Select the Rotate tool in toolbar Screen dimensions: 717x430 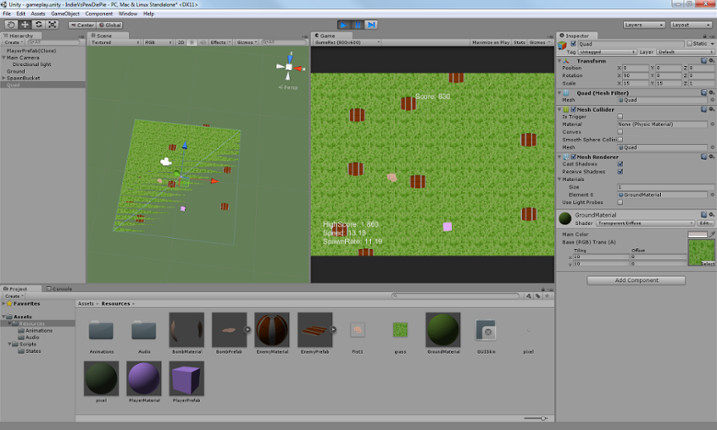coord(38,24)
